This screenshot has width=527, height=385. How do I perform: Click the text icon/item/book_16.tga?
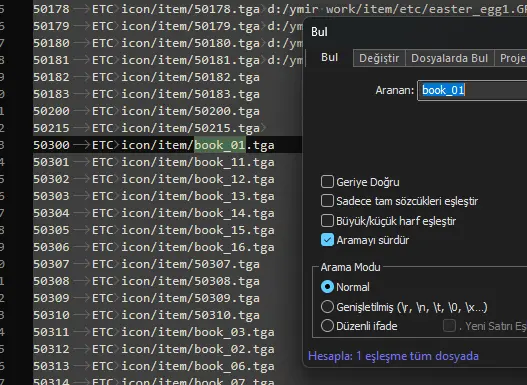pos(198,247)
